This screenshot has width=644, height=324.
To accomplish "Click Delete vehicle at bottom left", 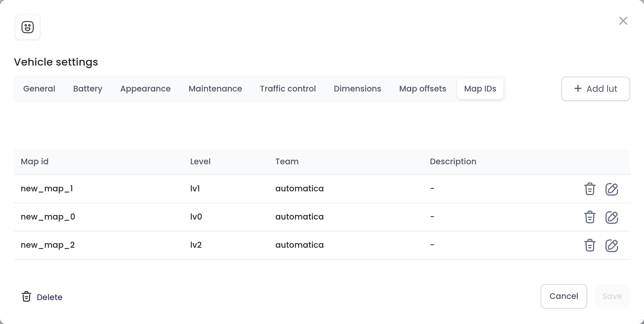I will coord(42,297).
